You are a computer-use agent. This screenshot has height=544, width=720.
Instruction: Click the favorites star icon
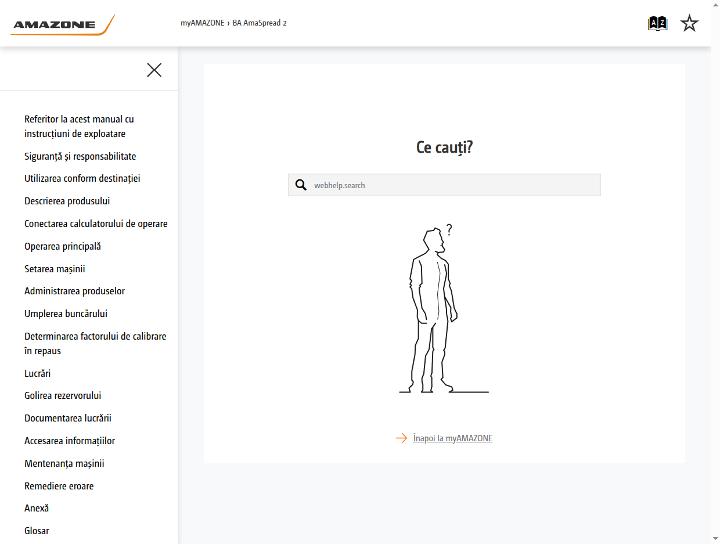pos(689,23)
